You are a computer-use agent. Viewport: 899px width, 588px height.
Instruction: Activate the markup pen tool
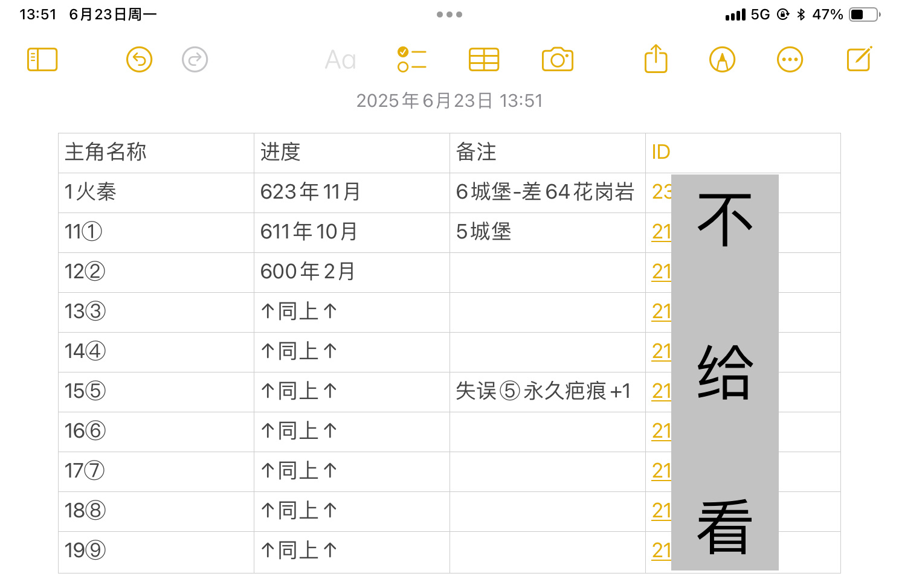pyautogui.click(x=722, y=60)
